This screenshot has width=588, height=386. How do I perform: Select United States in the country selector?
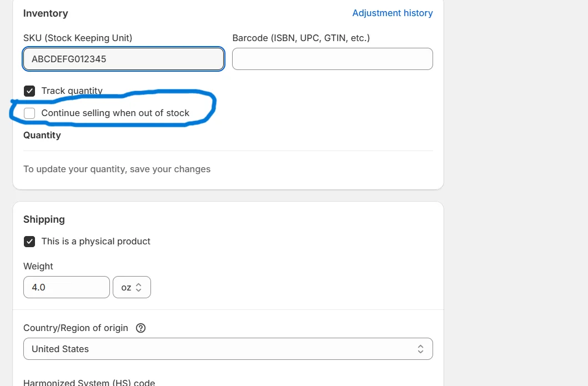228,349
